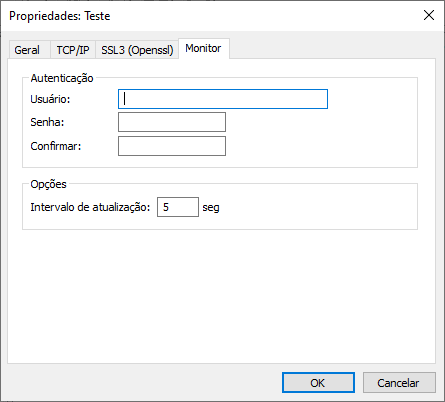Click into the Senha password field

tap(172, 122)
